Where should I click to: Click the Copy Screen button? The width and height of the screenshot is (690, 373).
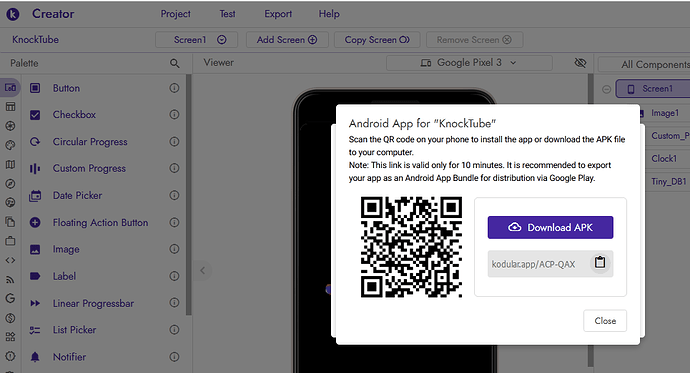click(x=377, y=40)
